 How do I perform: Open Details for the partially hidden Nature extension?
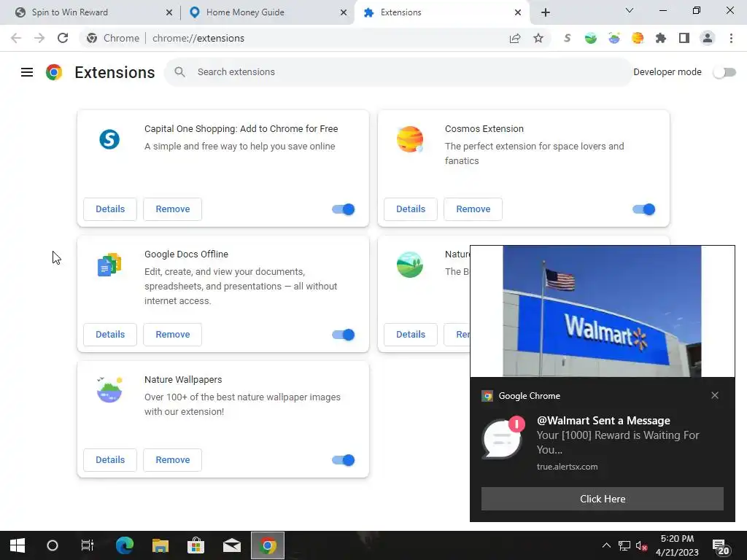pyautogui.click(x=411, y=335)
